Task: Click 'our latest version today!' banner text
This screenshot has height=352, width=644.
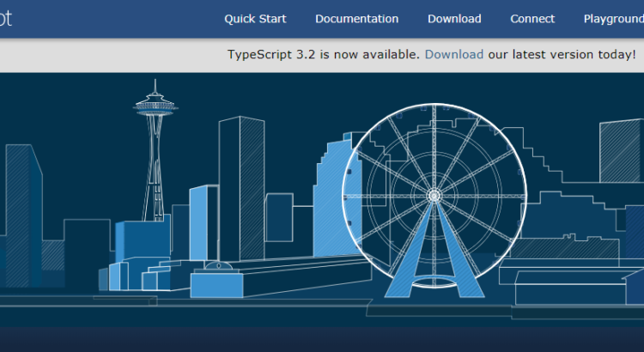Action: tap(562, 55)
